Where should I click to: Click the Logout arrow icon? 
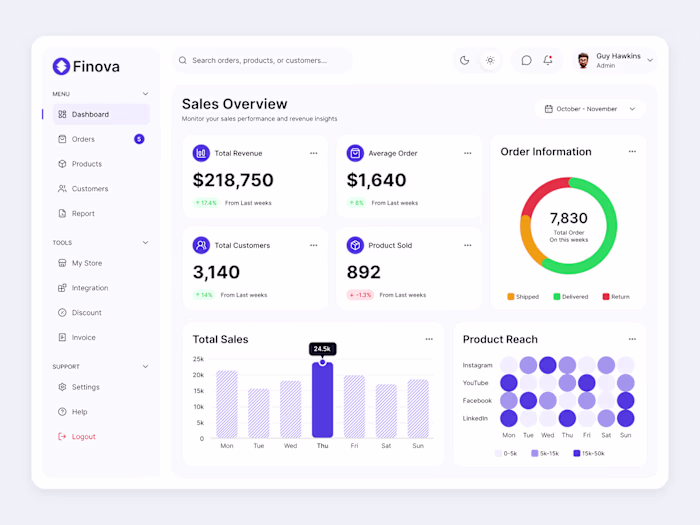[62, 437]
